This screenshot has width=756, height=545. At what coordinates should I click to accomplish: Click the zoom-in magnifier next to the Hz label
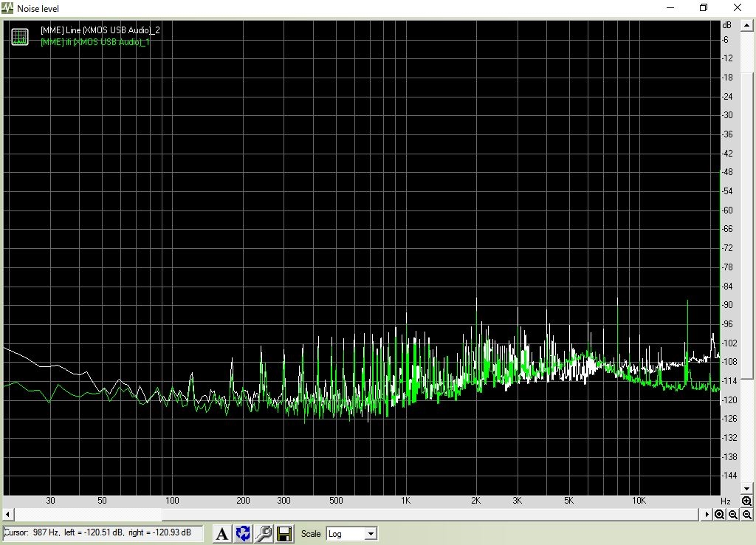click(x=746, y=501)
